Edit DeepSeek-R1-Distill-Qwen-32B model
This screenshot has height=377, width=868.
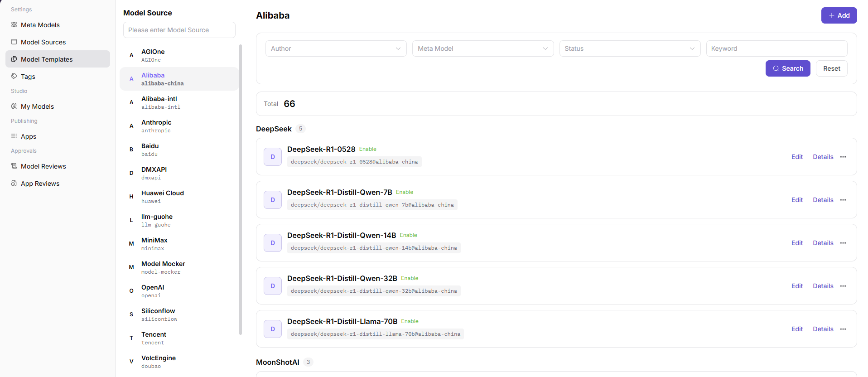[797, 286]
